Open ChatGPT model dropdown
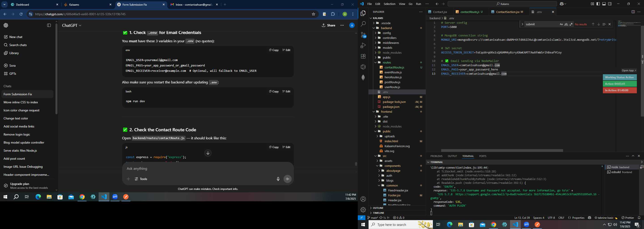 pyautogui.click(x=72, y=25)
